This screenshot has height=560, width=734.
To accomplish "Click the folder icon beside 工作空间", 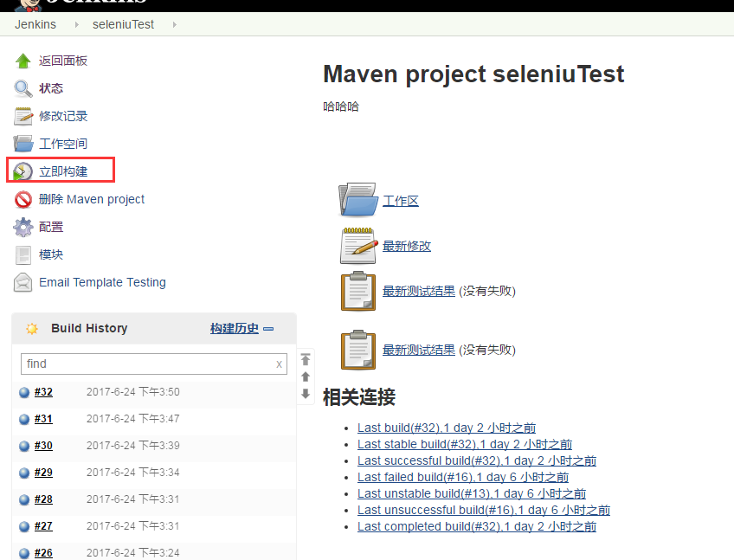I will (x=23, y=144).
